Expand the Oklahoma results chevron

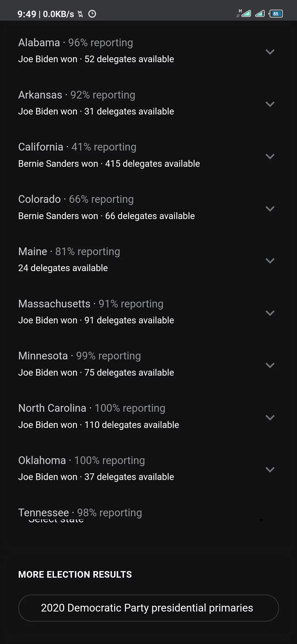(270, 470)
